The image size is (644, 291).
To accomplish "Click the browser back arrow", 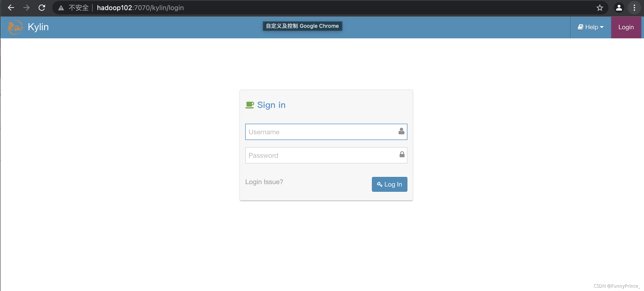I will [11, 8].
